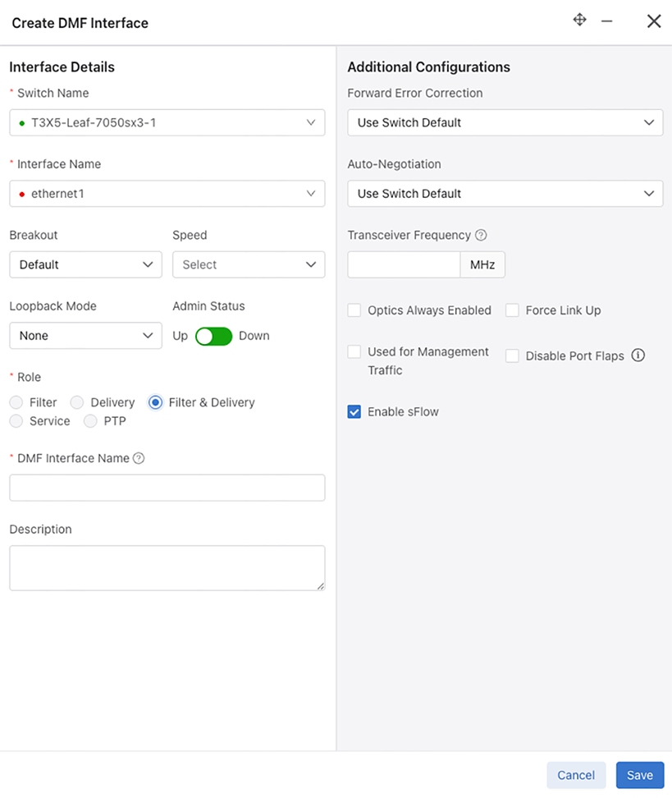Close the Create DMF Interface dialog
The width and height of the screenshot is (672, 798).
(654, 21)
